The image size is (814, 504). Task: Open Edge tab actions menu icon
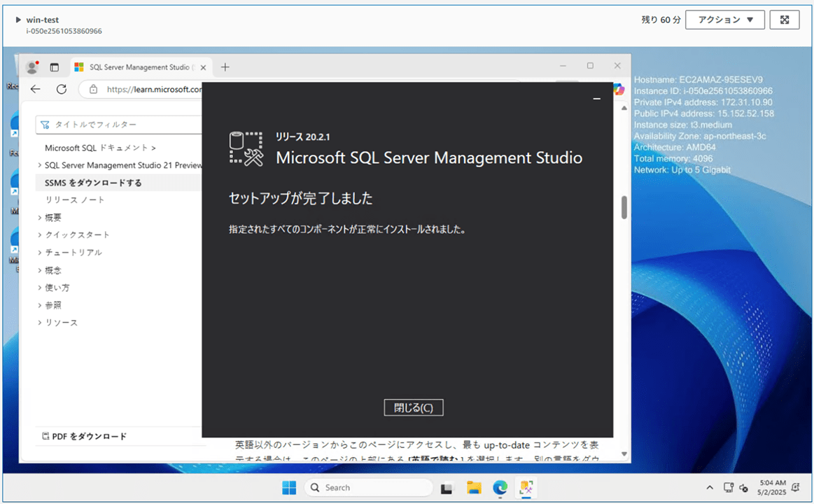pos(54,67)
